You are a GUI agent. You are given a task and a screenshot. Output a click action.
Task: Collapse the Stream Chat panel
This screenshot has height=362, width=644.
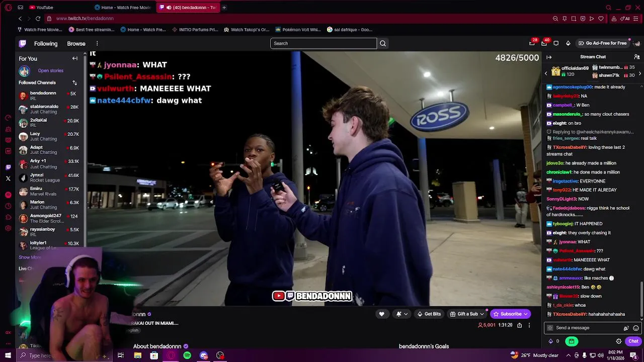[549, 57]
